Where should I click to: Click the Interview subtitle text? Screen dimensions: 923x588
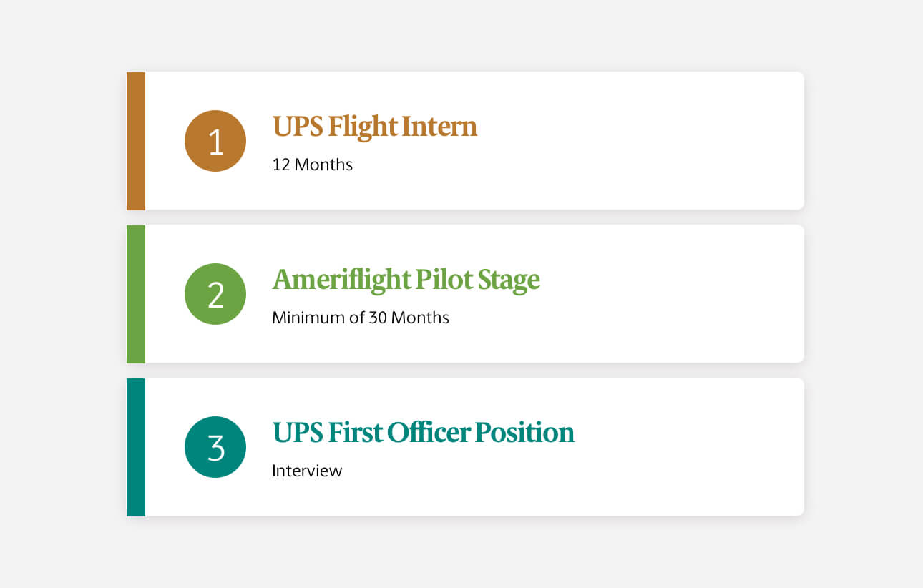[307, 471]
